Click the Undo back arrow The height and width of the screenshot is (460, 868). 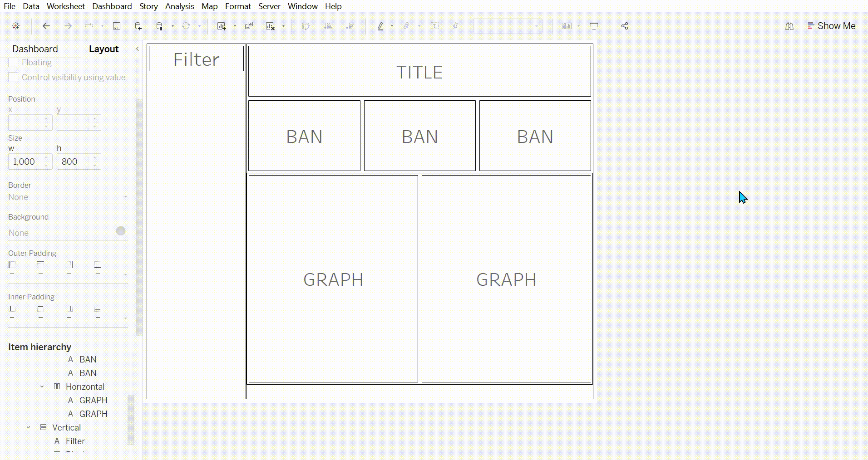46,26
